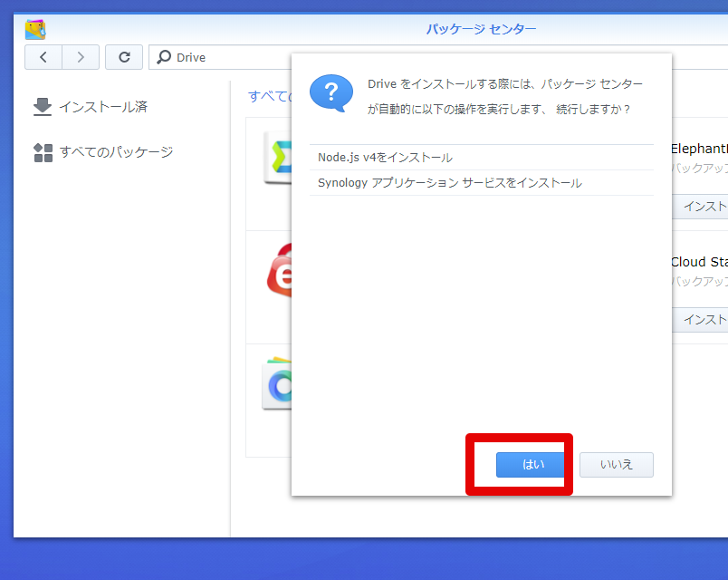Go back with the left arrow button
The image size is (728, 580).
coord(43,57)
